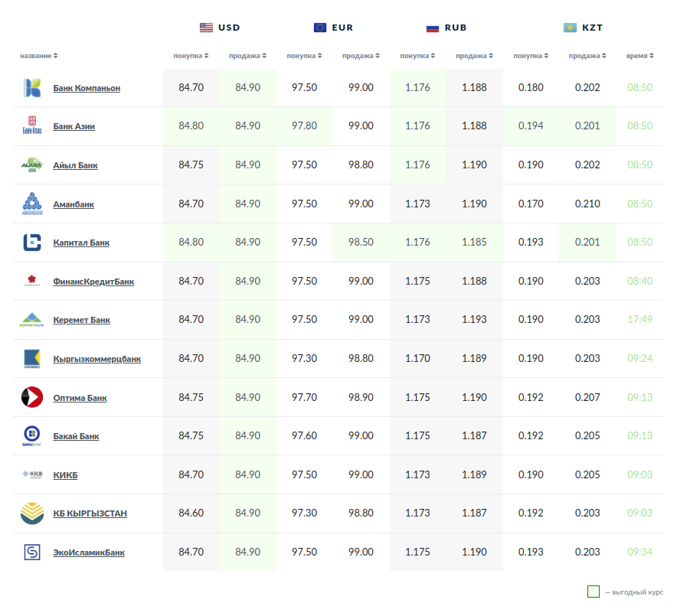Image resolution: width=677 pixels, height=616 pixels.
Task: Click the Банк Азии logo icon
Action: pyautogui.click(x=31, y=126)
